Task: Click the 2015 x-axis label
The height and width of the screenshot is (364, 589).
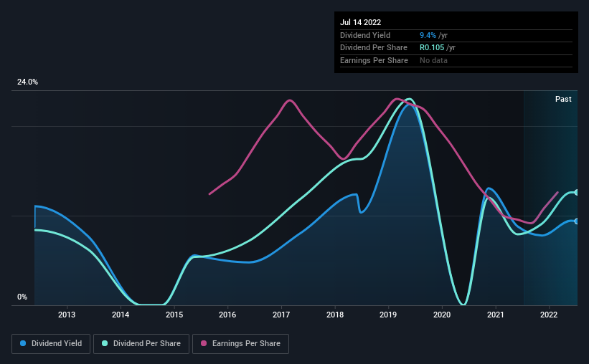Action: click(x=174, y=315)
